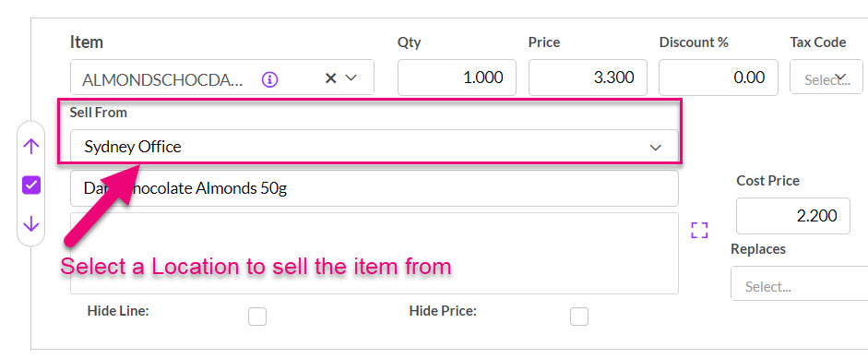Click the purple info icon beside item name

coord(269,78)
